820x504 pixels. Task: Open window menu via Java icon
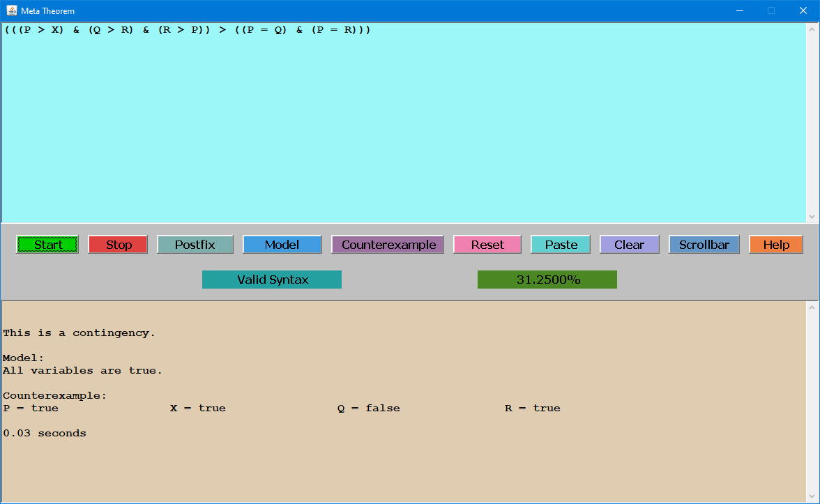pyautogui.click(x=11, y=11)
